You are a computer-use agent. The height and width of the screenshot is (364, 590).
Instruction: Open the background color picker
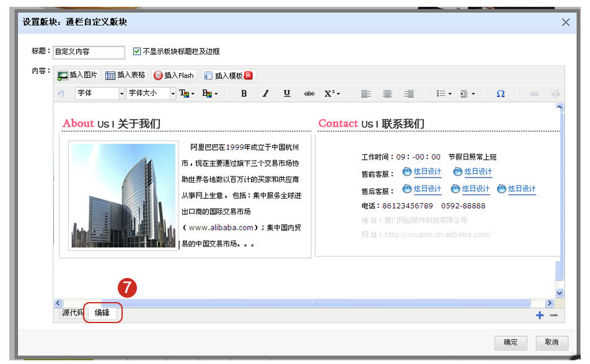[x=209, y=93]
